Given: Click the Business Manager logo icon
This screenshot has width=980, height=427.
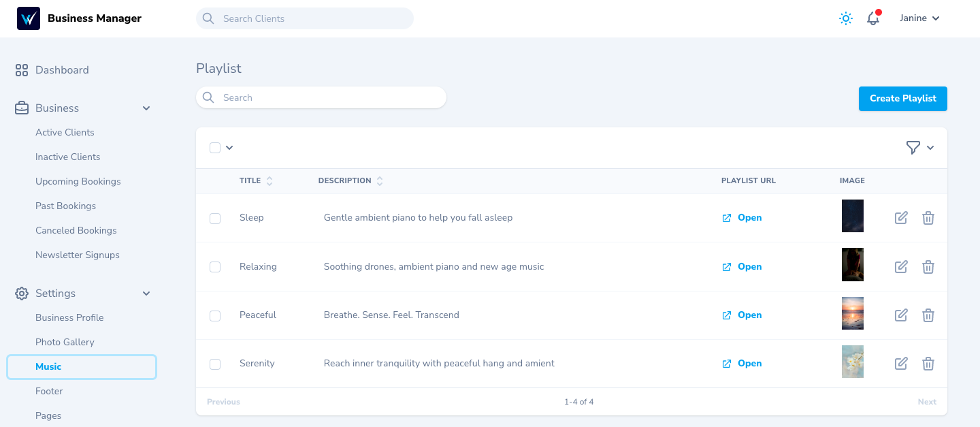Looking at the screenshot, I should (x=27, y=18).
